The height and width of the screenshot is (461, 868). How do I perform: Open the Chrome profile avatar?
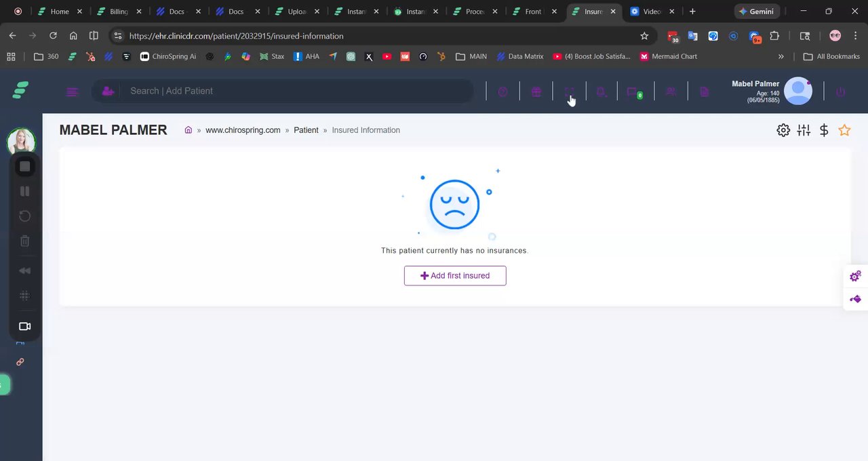click(x=835, y=36)
